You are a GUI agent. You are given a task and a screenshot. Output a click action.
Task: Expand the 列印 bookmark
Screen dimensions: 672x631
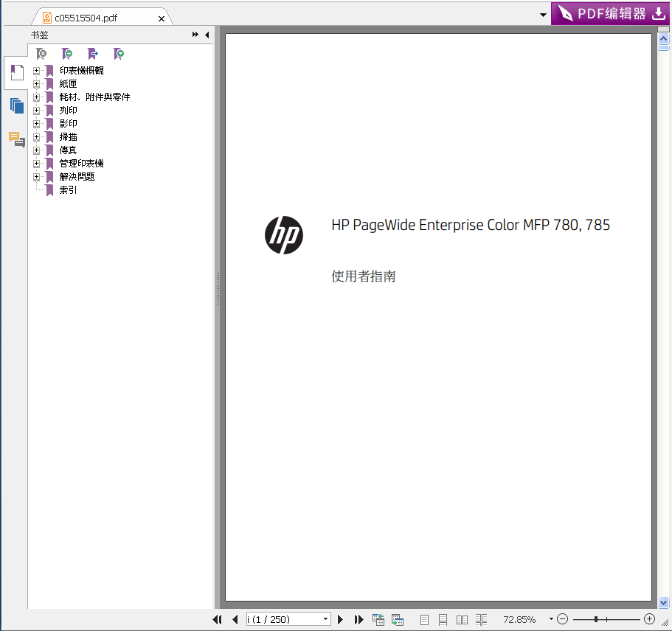click(36, 111)
